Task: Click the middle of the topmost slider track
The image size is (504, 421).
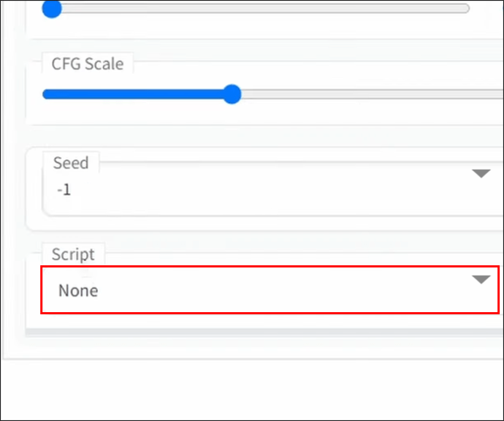Action: (260, 9)
